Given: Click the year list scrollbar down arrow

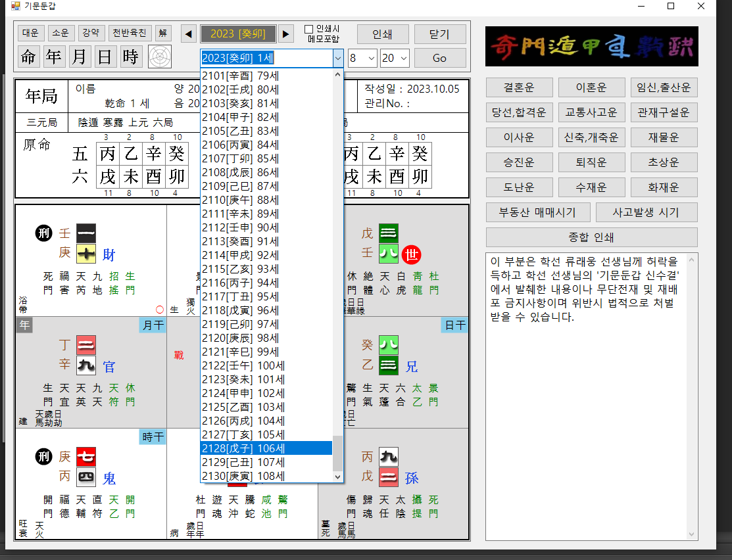Looking at the screenshot, I should tap(337, 477).
